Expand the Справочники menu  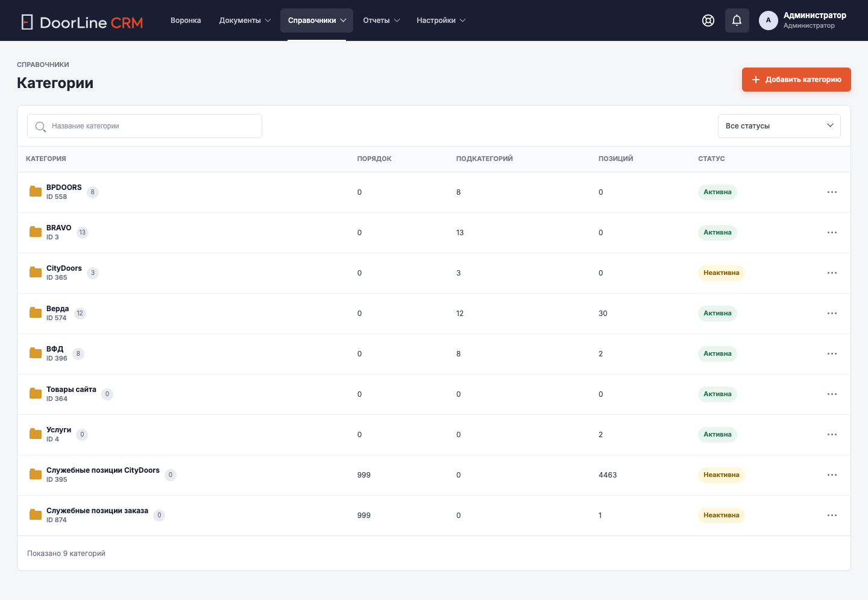pyautogui.click(x=316, y=21)
